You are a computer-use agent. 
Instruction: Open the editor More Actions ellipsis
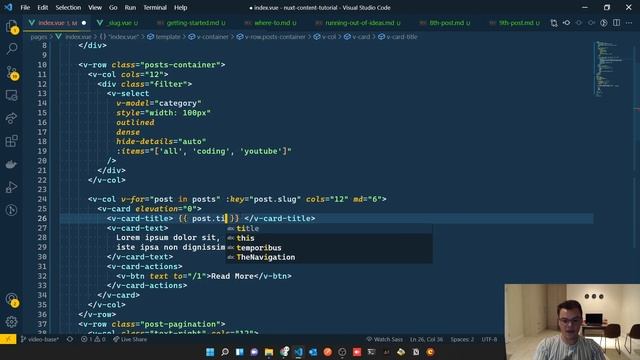click(629, 23)
